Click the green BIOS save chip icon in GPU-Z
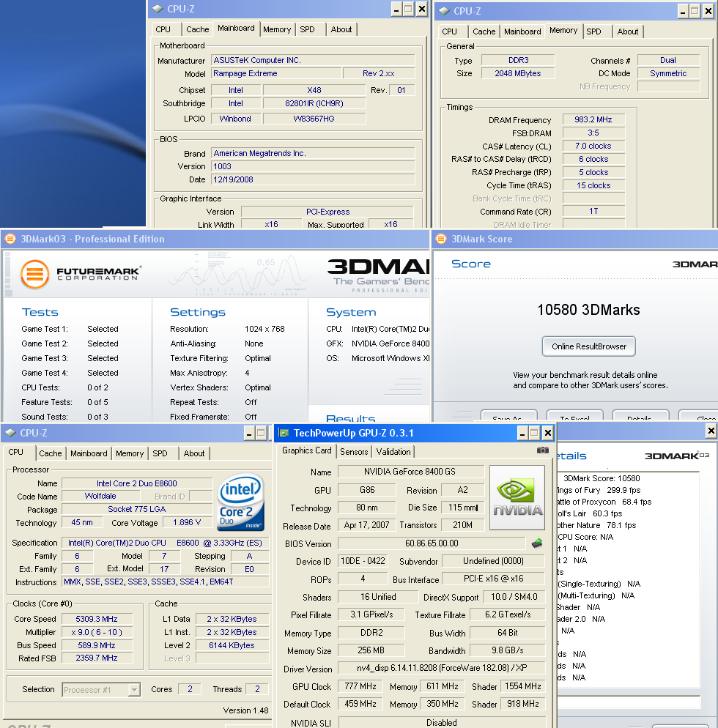 tap(537, 543)
